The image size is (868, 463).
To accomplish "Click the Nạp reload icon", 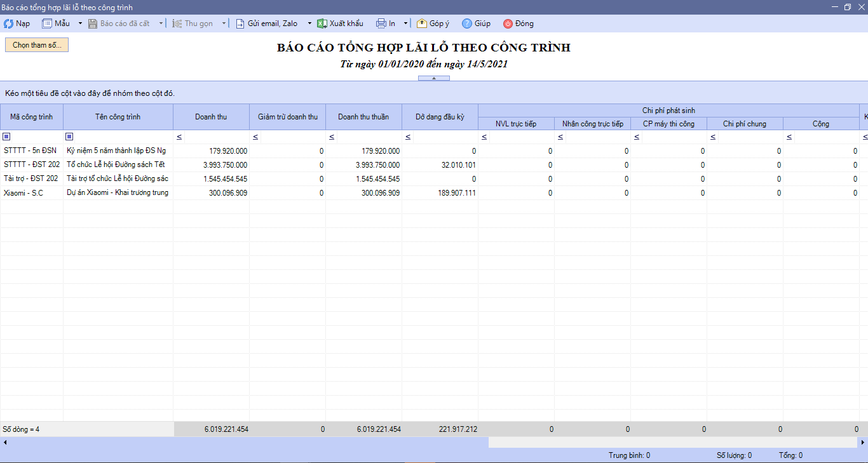I will click(8, 23).
